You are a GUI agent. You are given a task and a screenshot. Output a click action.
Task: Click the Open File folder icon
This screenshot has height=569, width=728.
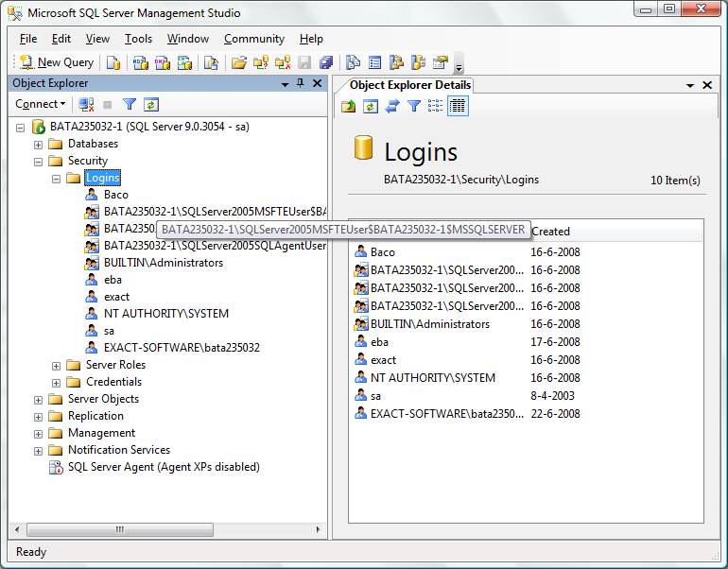pyautogui.click(x=239, y=62)
